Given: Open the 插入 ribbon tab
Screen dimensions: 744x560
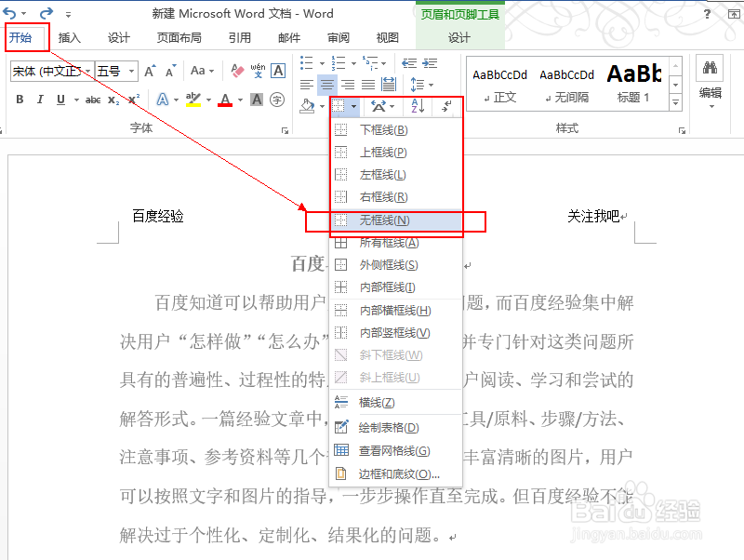Looking at the screenshot, I should click(69, 37).
